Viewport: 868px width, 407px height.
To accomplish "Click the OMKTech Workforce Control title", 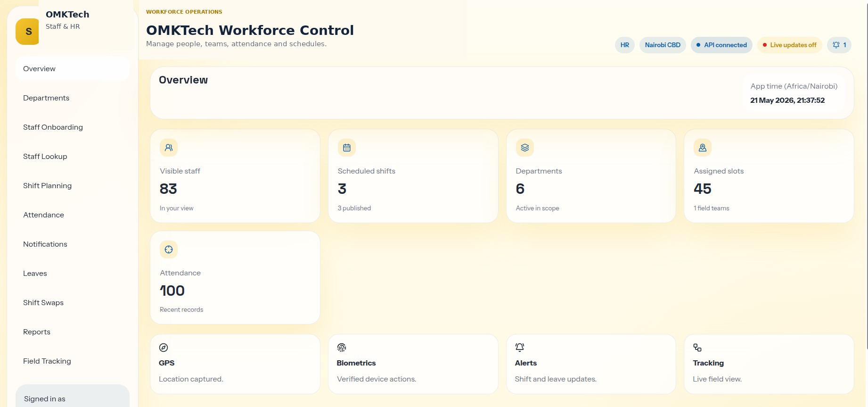I will (x=250, y=30).
